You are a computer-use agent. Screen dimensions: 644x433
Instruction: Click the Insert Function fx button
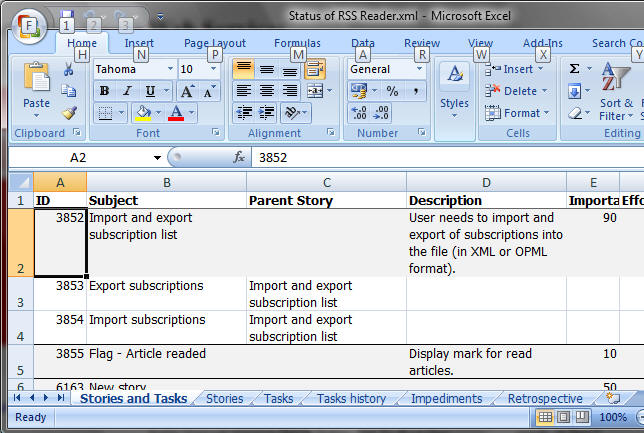(239, 157)
